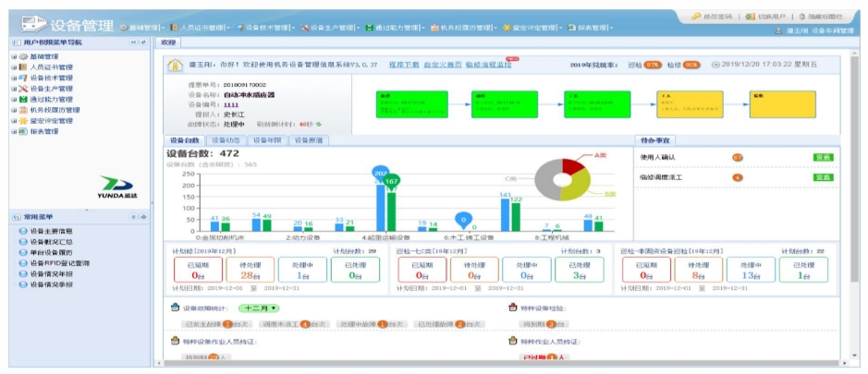Click 查看 button for 使用人确认
Viewport: 868px width, 374px height.
pos(822,158)
